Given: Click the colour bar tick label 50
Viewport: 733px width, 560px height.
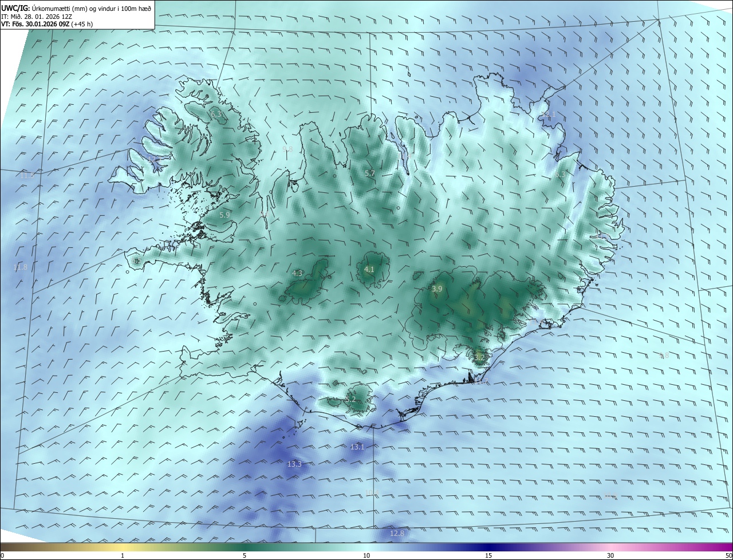Looking at the screenshot, I should pos(728,555).
